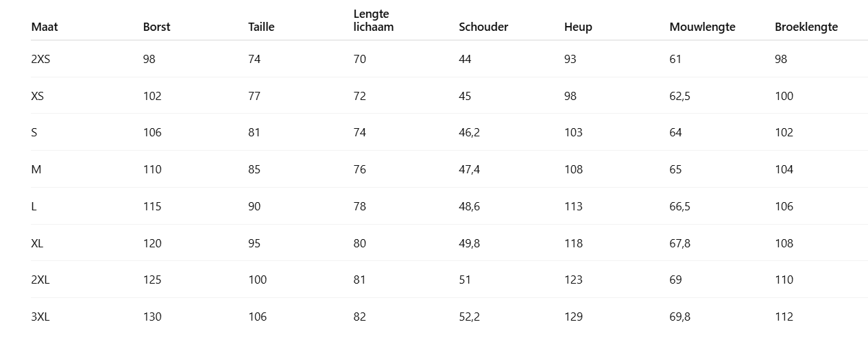Select the Mouwlengte column header
This screenshot has width=868, height=346.
pyautogui.click(x=702, y=27)
